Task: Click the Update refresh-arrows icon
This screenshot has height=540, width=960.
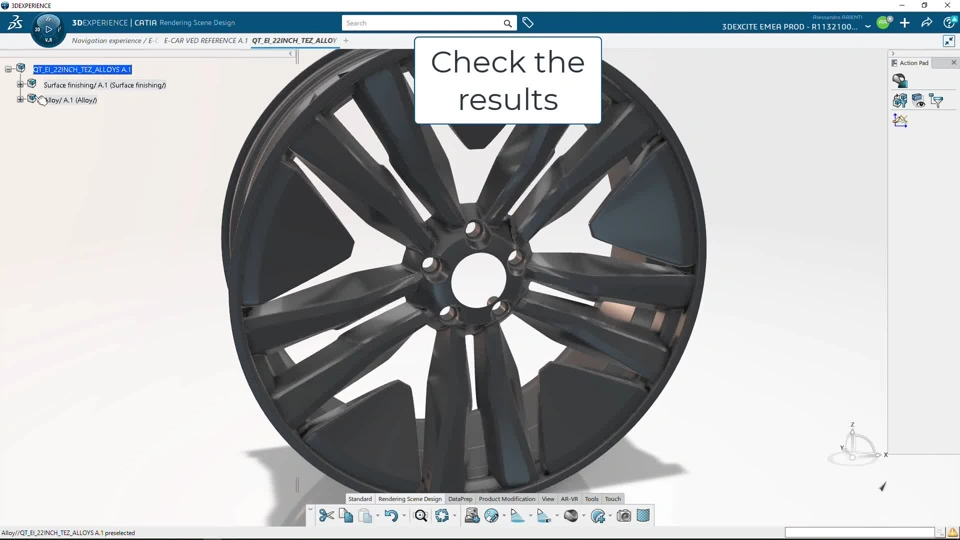Action: tap(442, 516)
